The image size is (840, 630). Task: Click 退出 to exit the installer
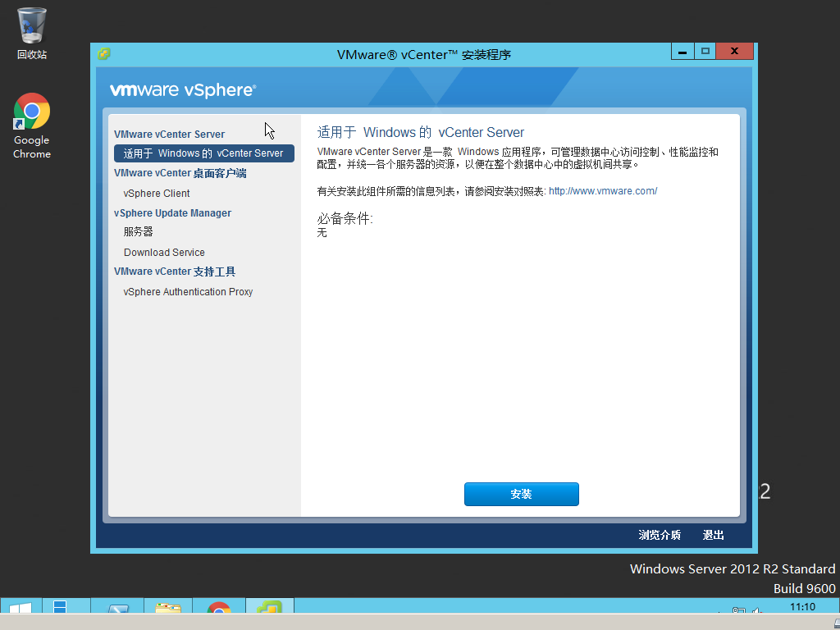point(713,535)
